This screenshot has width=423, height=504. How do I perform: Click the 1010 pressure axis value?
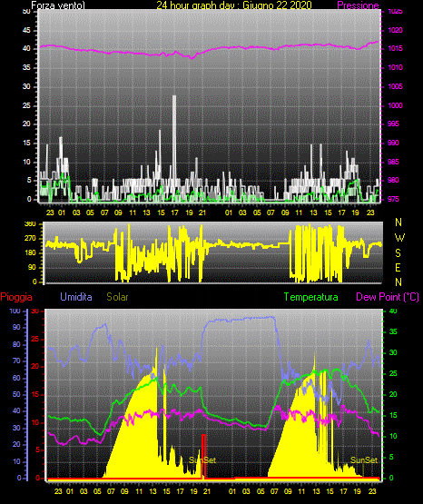[x=395, y=67]
